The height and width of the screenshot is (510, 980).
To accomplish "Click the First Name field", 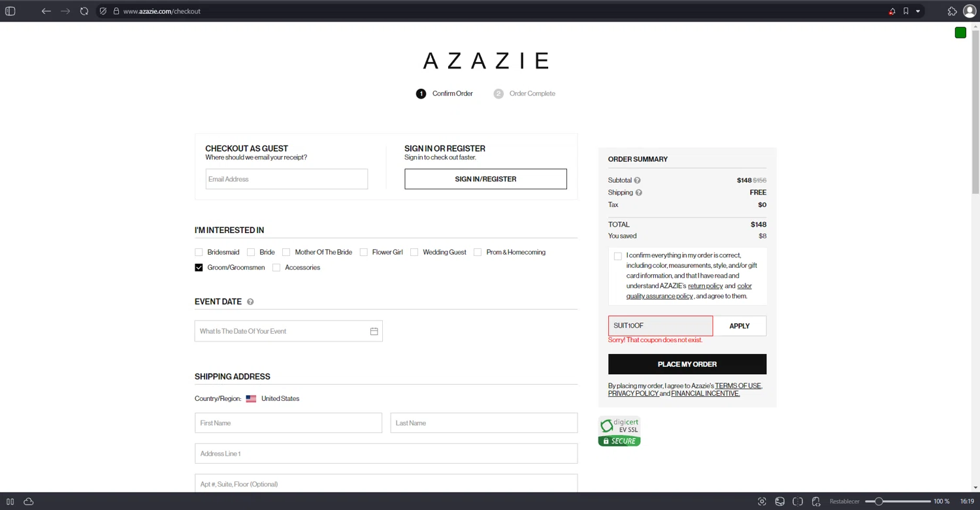I will pyautogui.click(x=288, y=423).
